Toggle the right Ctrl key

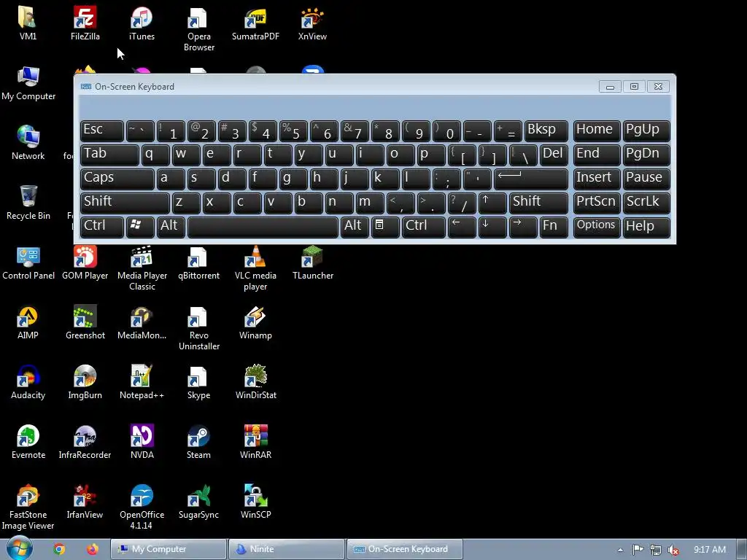[x=424, y=227]
